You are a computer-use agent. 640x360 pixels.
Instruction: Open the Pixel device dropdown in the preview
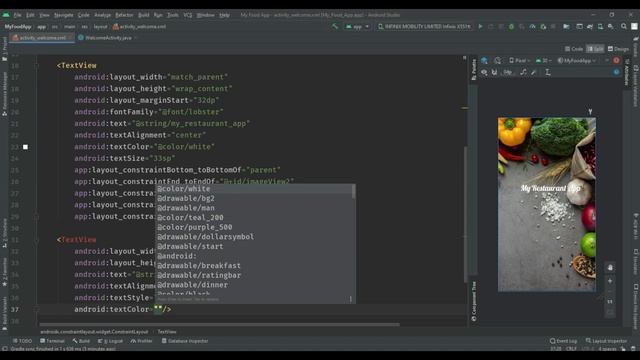pyautogui.click(x=519, y=60)
